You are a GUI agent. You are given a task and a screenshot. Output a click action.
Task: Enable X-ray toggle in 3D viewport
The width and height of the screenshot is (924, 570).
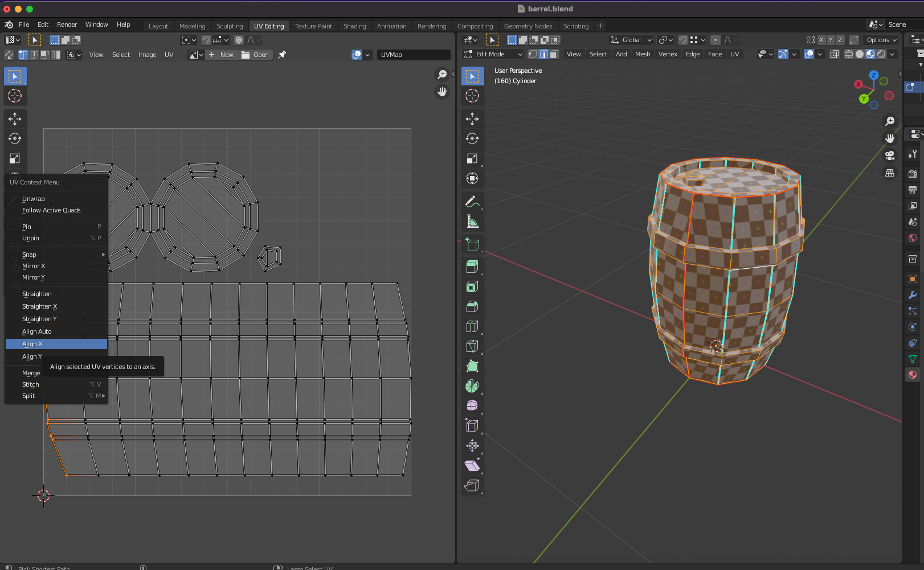pos(834,54)
